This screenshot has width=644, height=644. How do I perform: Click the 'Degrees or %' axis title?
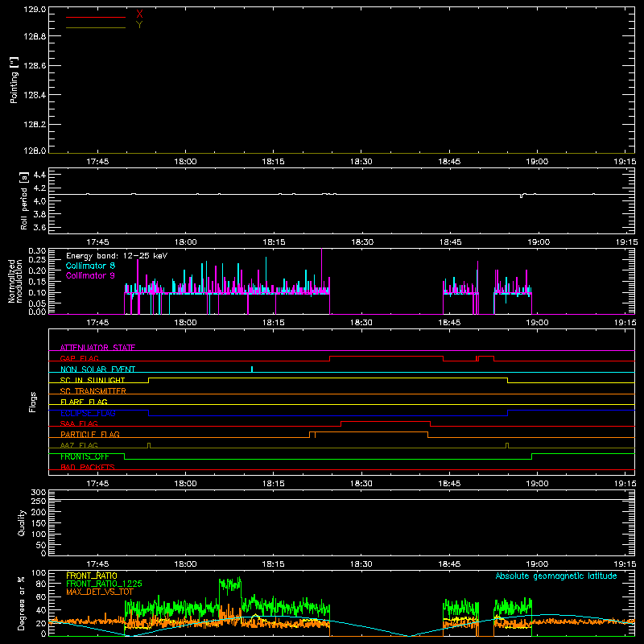pyautogui.click(x=22, y=603)
